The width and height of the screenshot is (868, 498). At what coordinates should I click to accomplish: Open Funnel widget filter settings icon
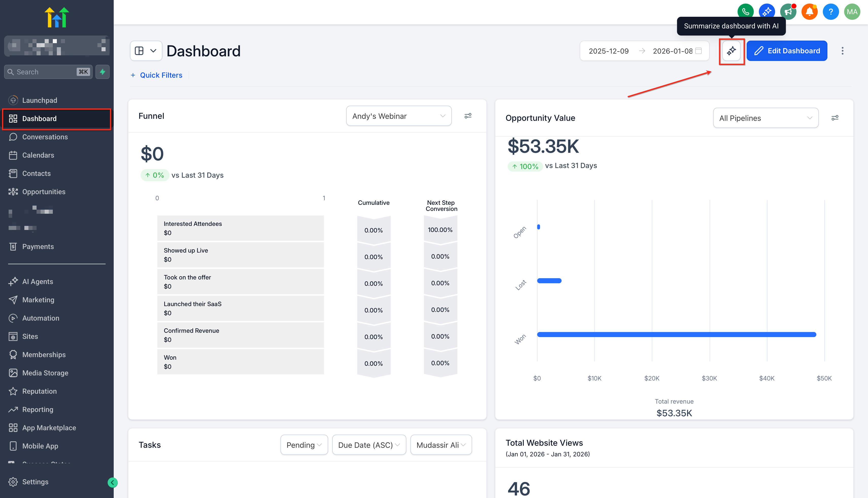pyautogui.click(x=468, y=116)
